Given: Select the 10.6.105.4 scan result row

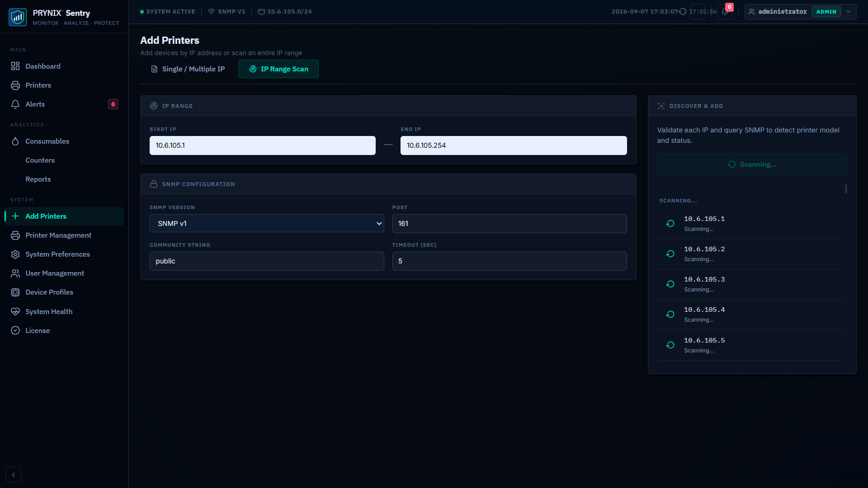Looking at the screenshot, I should click(x=751, y=314).
